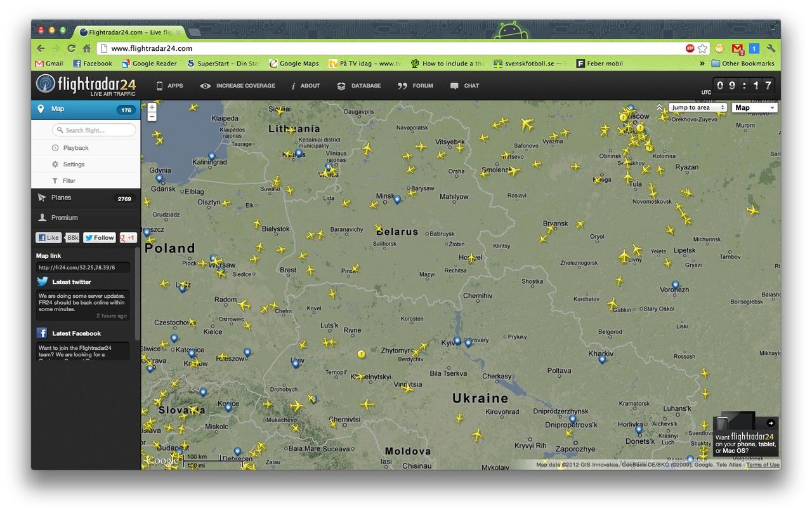Open the Jump to area dropdown
The image size is (812, 513).
click(697, 107)
